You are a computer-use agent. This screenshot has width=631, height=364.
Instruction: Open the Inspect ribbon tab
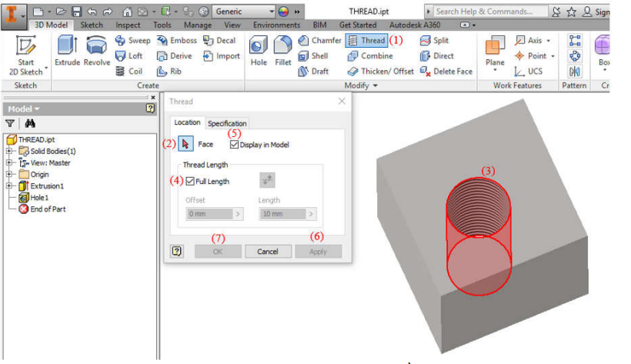point(128,25)
